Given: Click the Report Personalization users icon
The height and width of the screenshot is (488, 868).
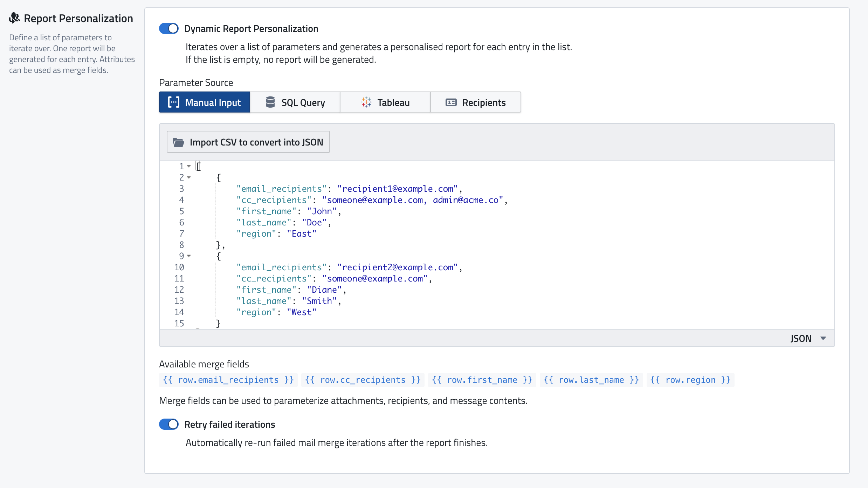Looking at the screenshot, I should coord(14,18).
